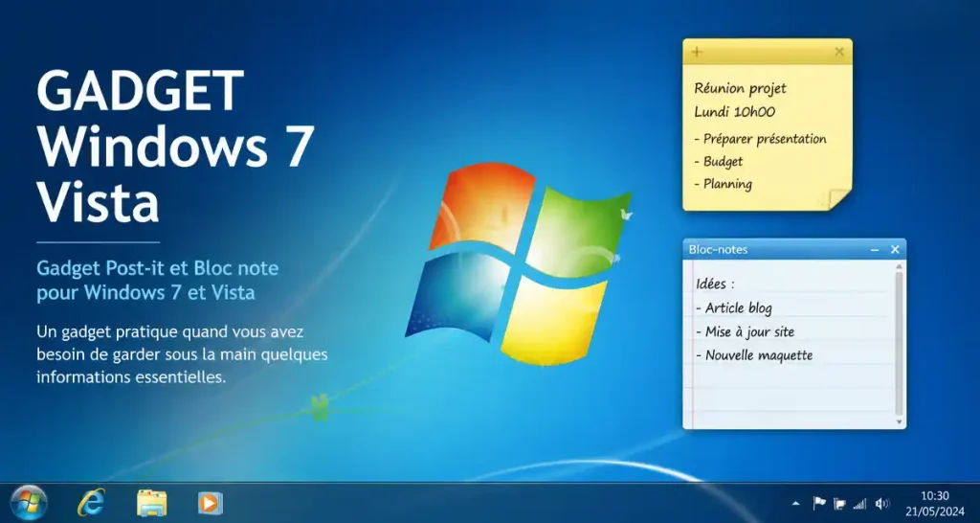This screenshot has width=980, height=523.
Task: Click the Bloc-notes scrollbar down arrow
Action: click(900, 422)
